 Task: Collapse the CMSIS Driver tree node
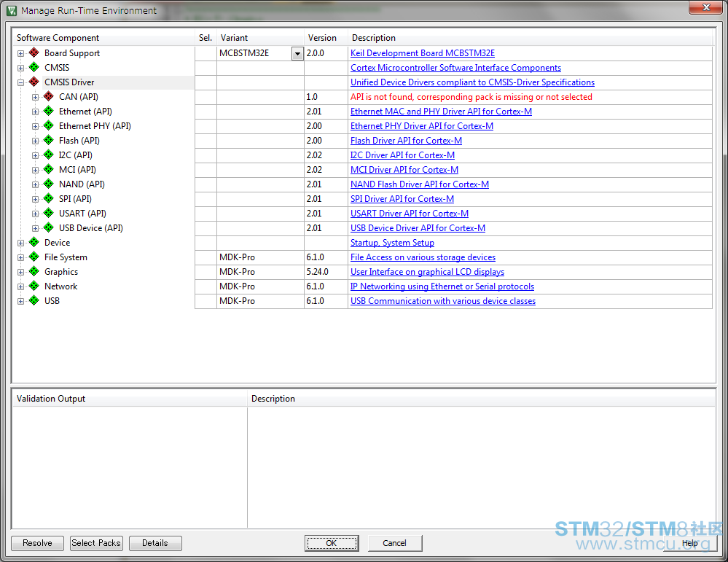click(20, 82)
